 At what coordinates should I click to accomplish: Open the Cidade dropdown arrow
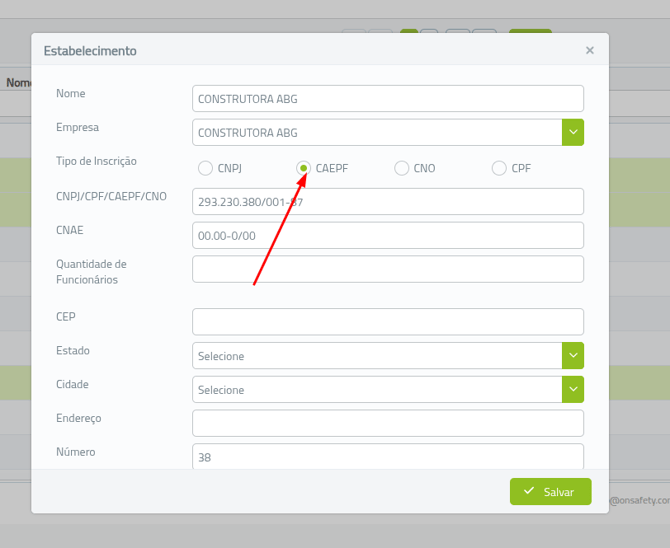573,390
